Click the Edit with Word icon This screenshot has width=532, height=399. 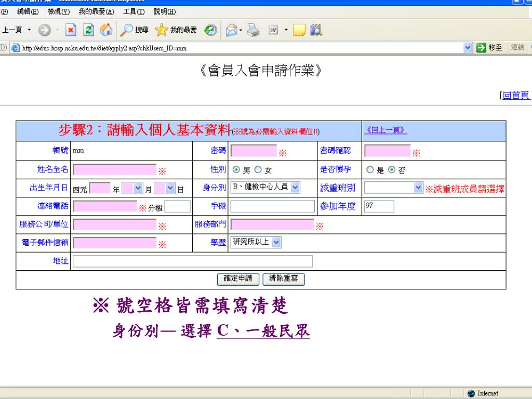point(273,30)
